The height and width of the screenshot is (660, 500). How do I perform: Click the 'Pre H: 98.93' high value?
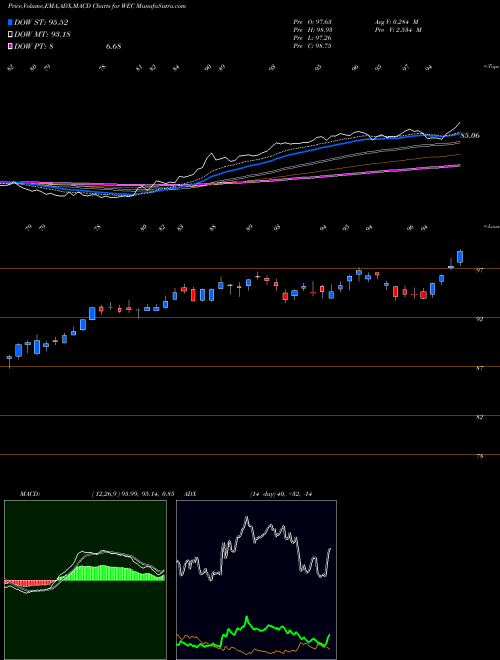tap(312, 30)
